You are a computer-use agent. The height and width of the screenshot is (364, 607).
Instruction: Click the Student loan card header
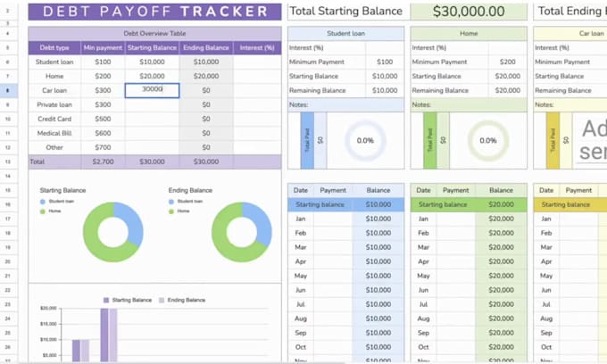click(x=346, y=34)
